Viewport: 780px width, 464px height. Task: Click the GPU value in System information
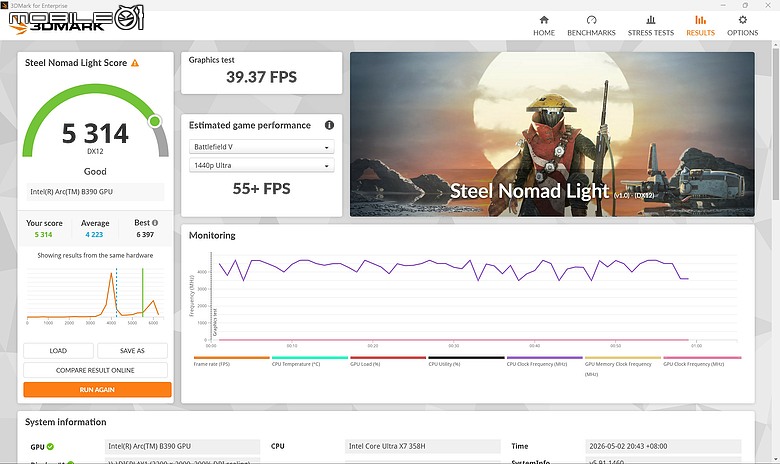click(182, 446)
